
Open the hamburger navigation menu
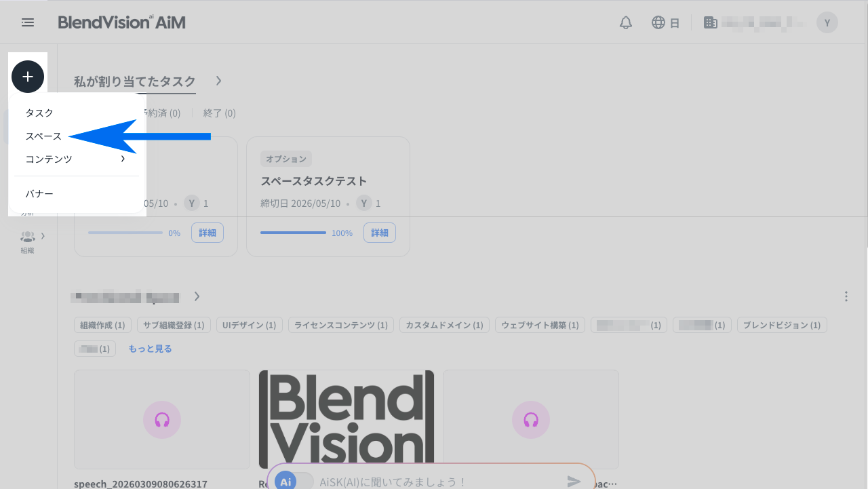[x=28, y=22]
